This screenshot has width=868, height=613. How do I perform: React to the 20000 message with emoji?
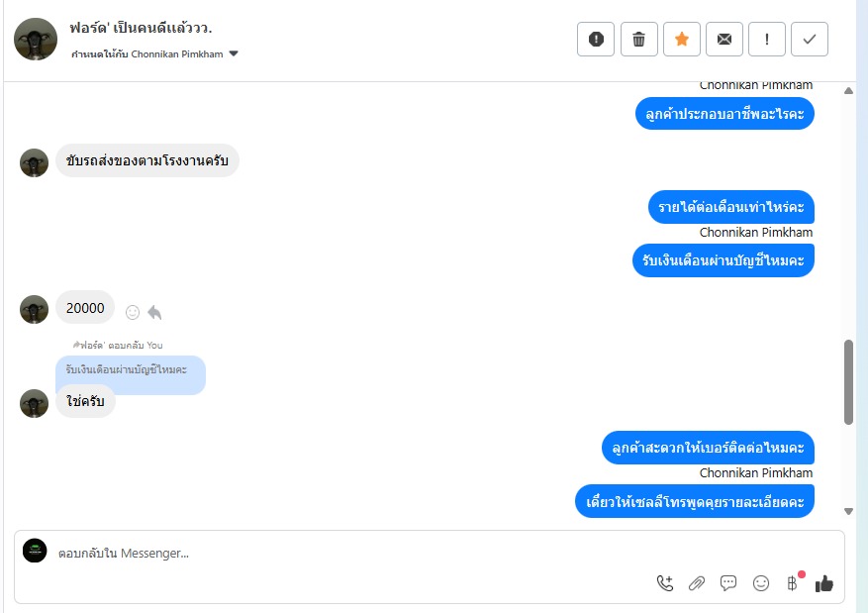133,312
